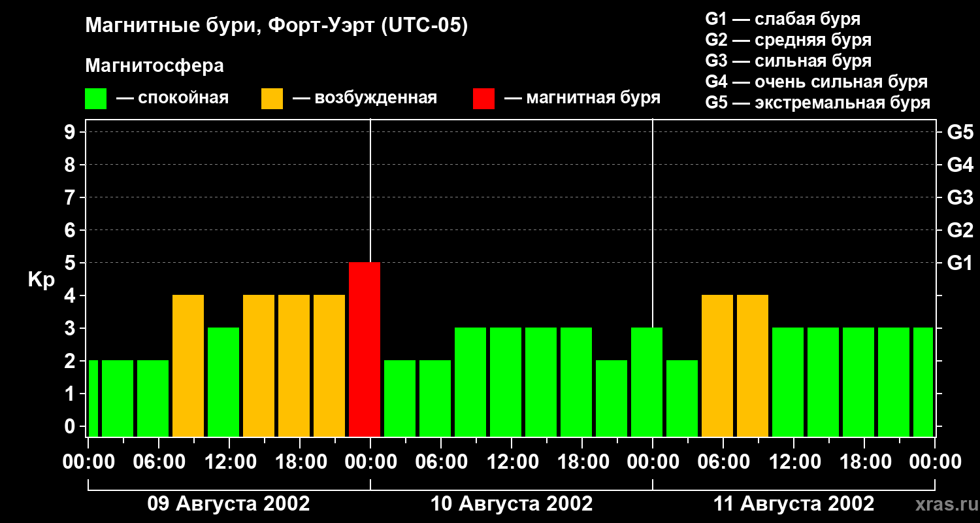Click the 'G3 — сильная буря' legend line

[788, 61]
